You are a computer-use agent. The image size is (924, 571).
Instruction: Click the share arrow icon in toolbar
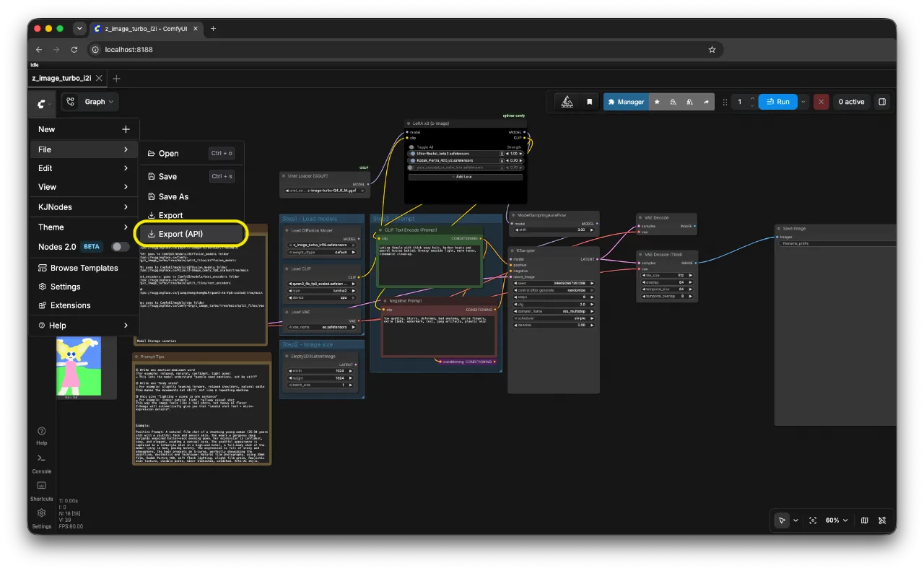706,102
